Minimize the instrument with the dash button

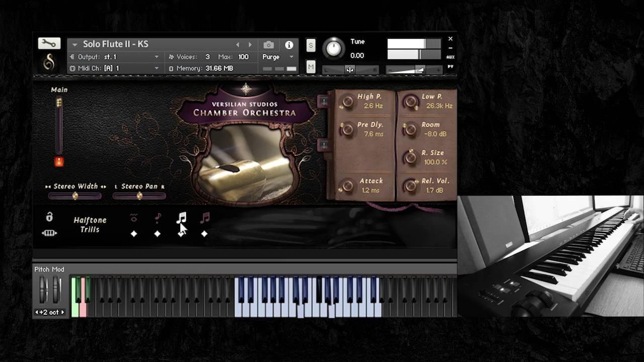450,48
